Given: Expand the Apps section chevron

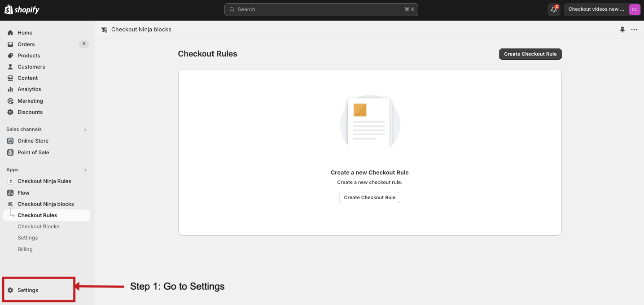Looking at the screenshot, I should click(x=85, y=170).
